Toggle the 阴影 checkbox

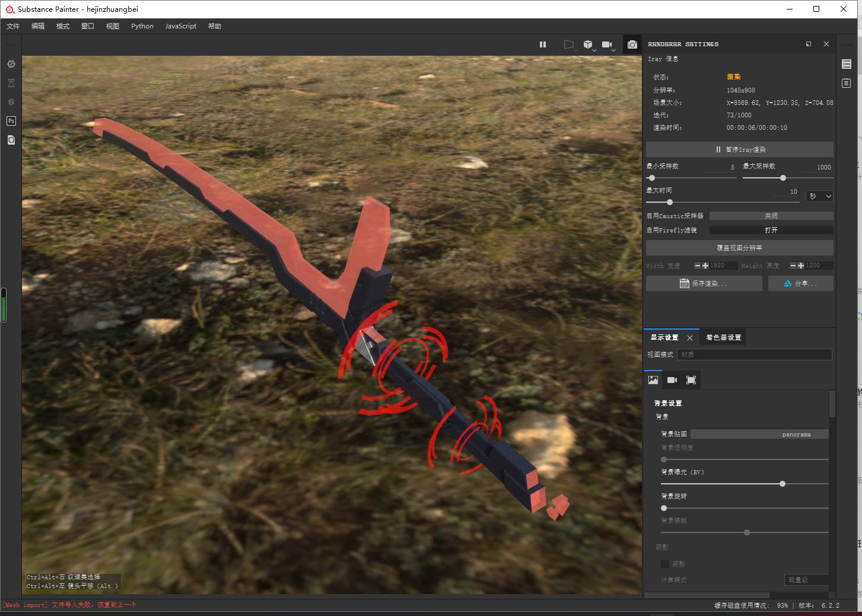point(665,564)
